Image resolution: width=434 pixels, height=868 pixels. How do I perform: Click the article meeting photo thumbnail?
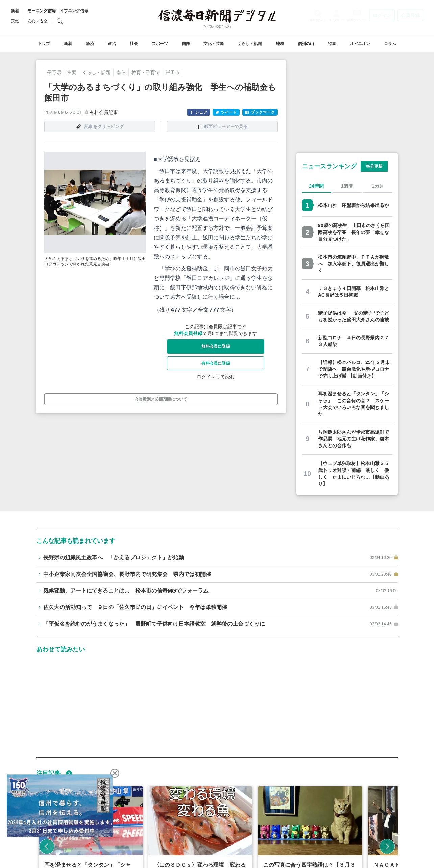[95, 202]
